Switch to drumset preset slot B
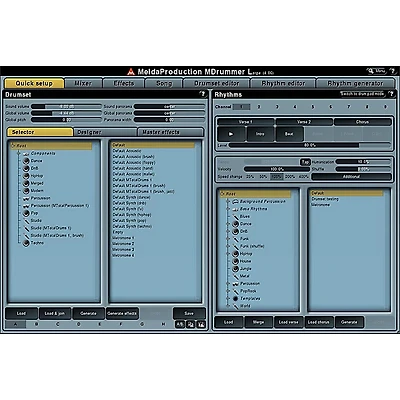 tap(37, 324)
